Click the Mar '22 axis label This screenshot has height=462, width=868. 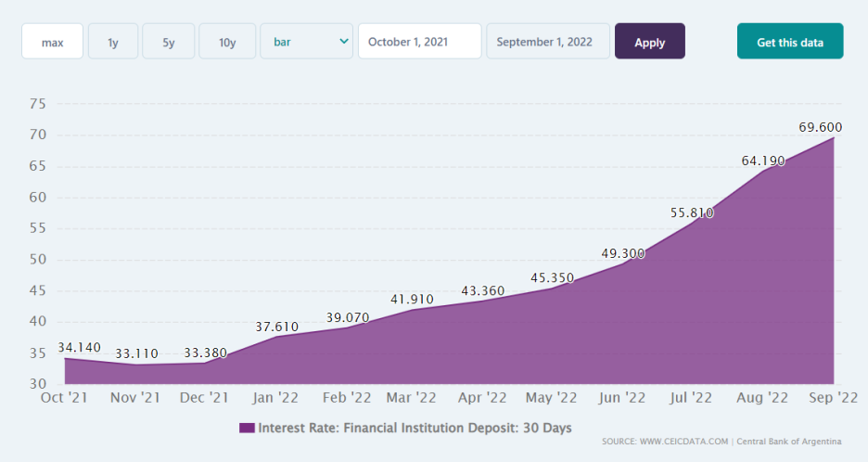coord(412,397)
